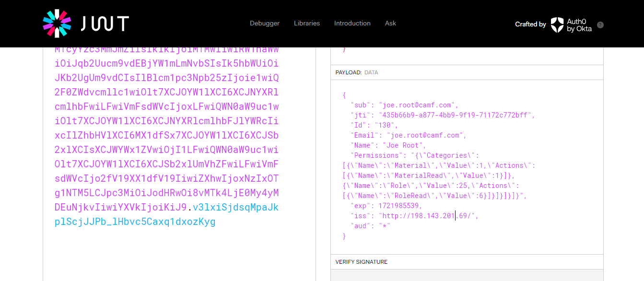Click the "exp": 1721985539 line
This screenshot has height=281, width=644.
pos(386,206)
